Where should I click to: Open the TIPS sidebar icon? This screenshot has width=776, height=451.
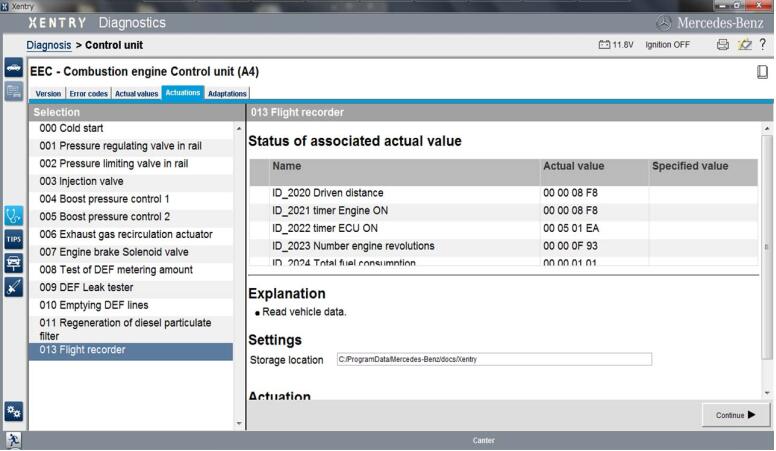tap(13, 239)
